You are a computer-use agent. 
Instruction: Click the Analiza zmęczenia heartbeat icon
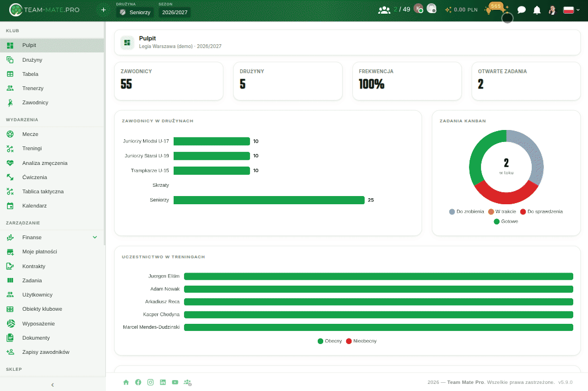(10, 163)
